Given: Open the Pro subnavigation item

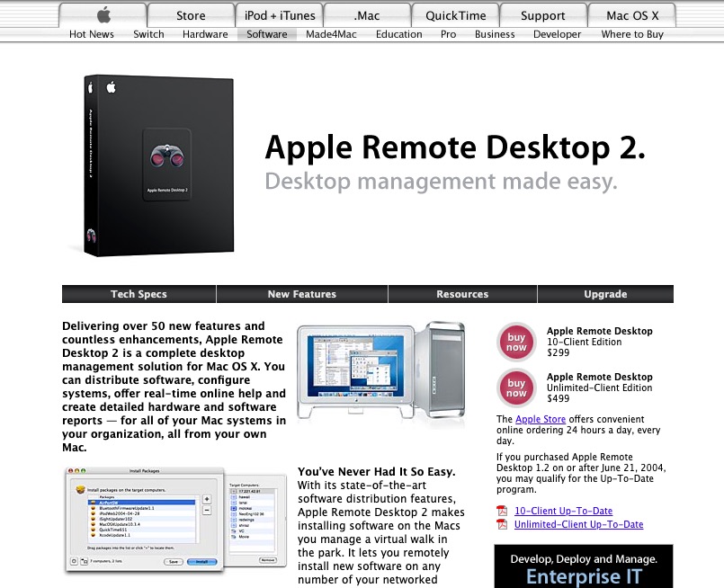Looking at the screenshot, I should [x=449, y=34].
